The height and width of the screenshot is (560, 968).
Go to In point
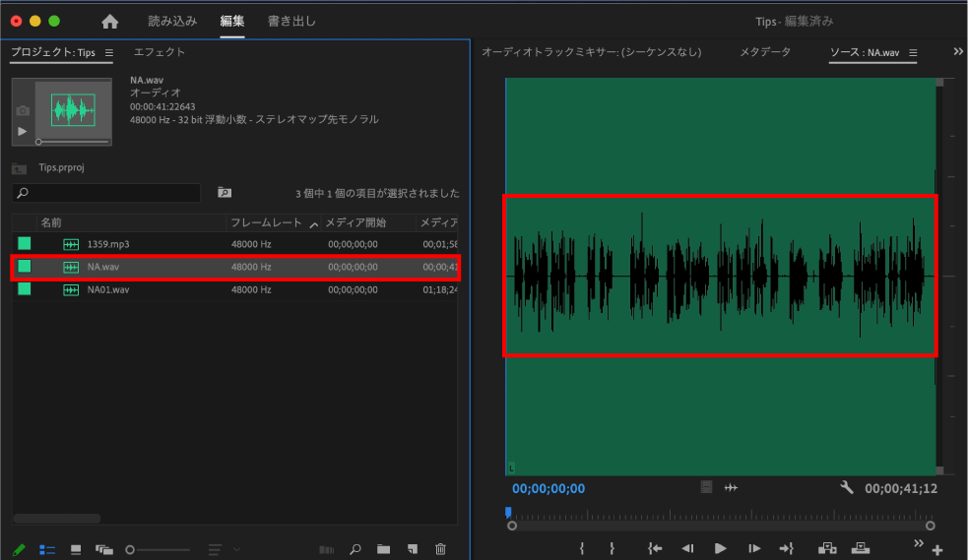click(x=655, y=548)
